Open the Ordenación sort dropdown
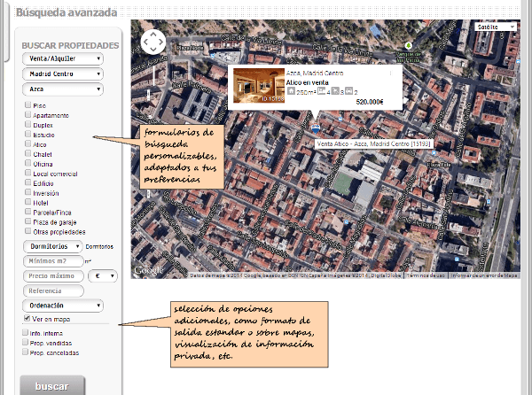This screenshot has height=395, width=532. click(x=61, y=306)
